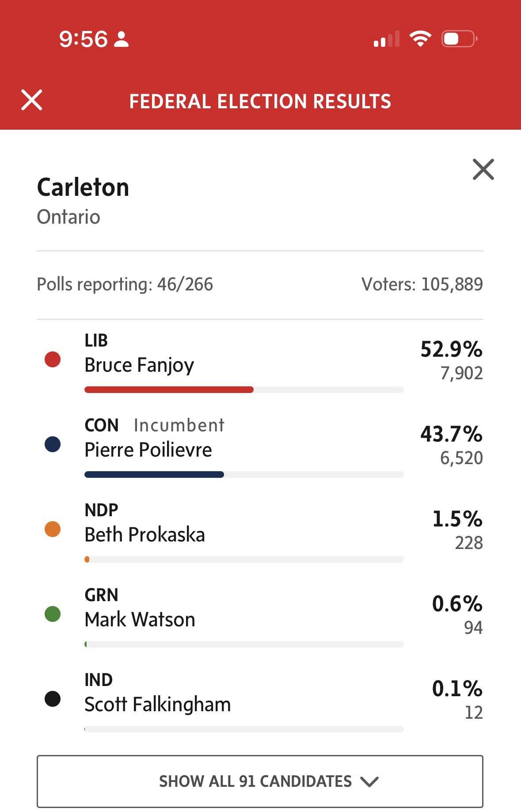Close the Federal Election Results screen with the white X
This screenshot has width=521, height=812.
32,100
